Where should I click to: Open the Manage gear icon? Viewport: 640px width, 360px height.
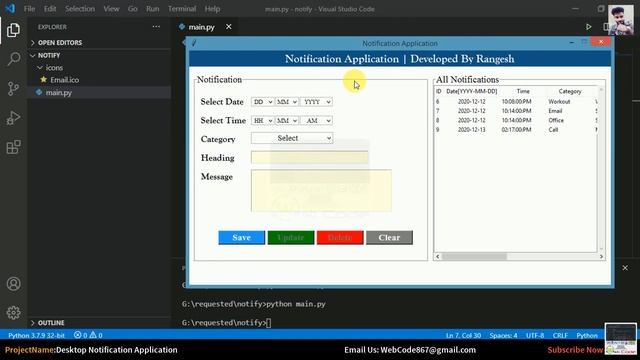(x=13, y=312)
